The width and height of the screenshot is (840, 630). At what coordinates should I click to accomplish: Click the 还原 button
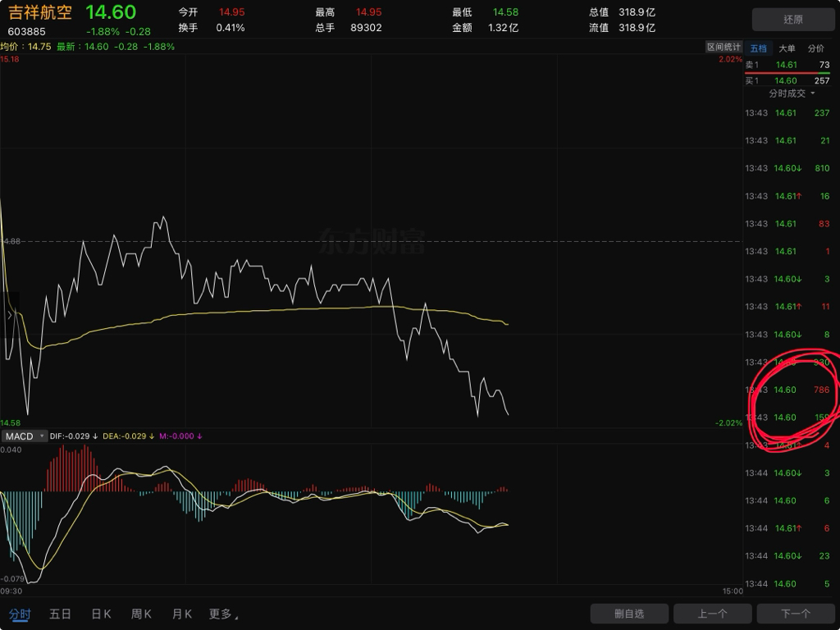[793, 20]
